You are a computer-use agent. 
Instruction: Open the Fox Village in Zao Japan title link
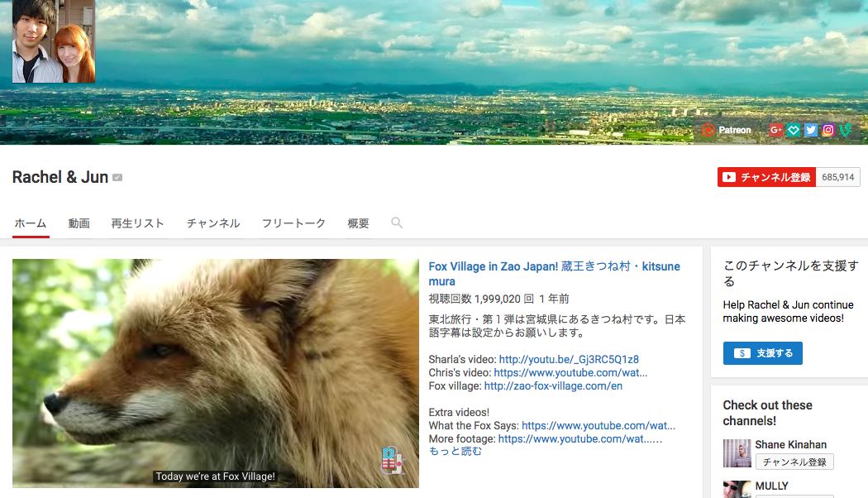[x=554, y=274]
